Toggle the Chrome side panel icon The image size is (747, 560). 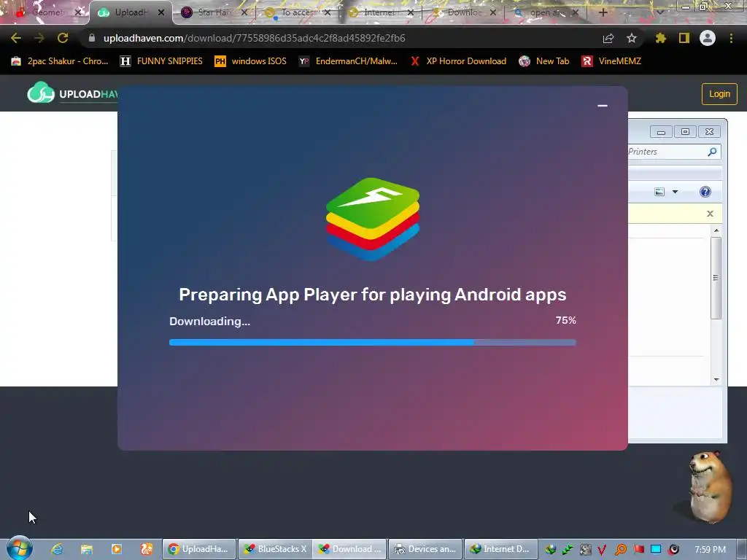click(x=684, y=38)
